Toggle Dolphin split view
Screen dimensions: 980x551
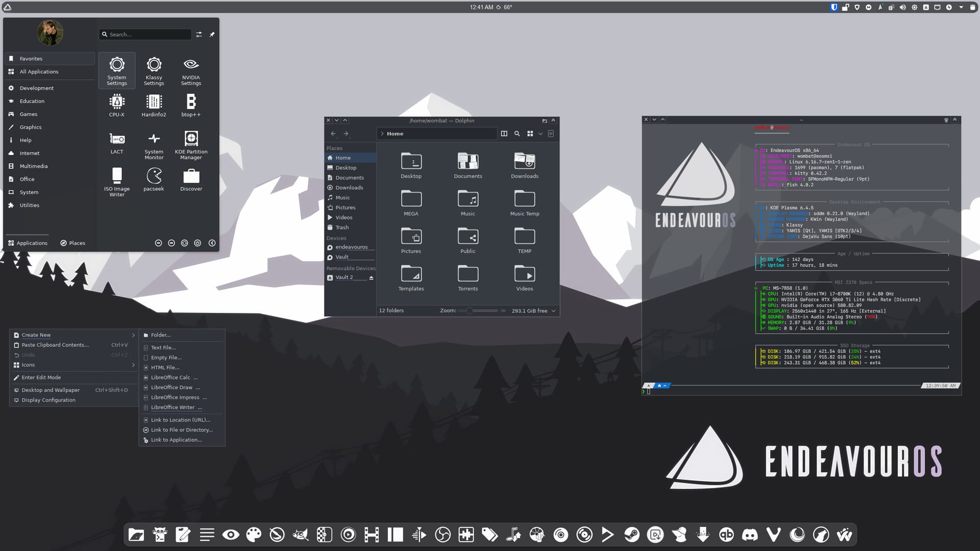click(x=504, y=134)
